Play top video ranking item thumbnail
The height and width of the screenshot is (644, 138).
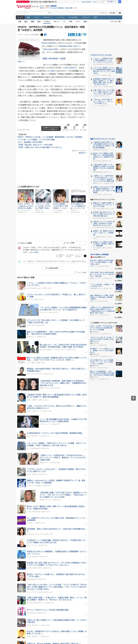click(119, 205)
